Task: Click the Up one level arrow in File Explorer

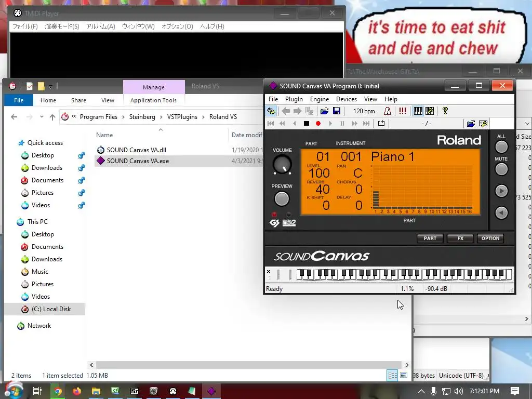Action: [52, 117]
